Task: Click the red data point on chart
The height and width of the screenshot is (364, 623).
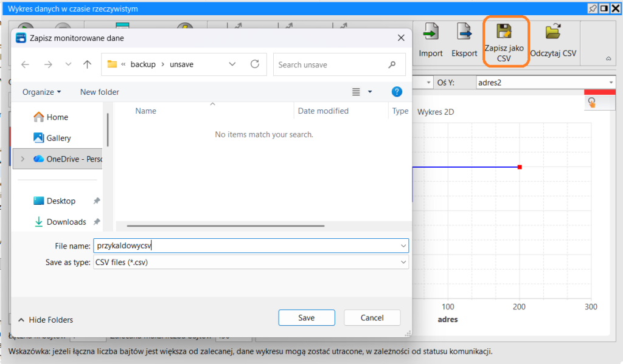Action: tap(520, 167)
